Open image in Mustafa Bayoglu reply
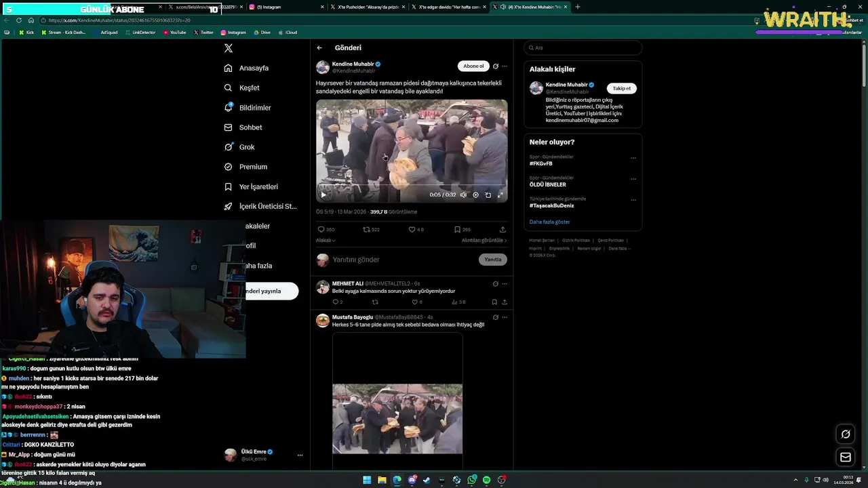This screenshot has height=488, width=868. click(397, 401)
